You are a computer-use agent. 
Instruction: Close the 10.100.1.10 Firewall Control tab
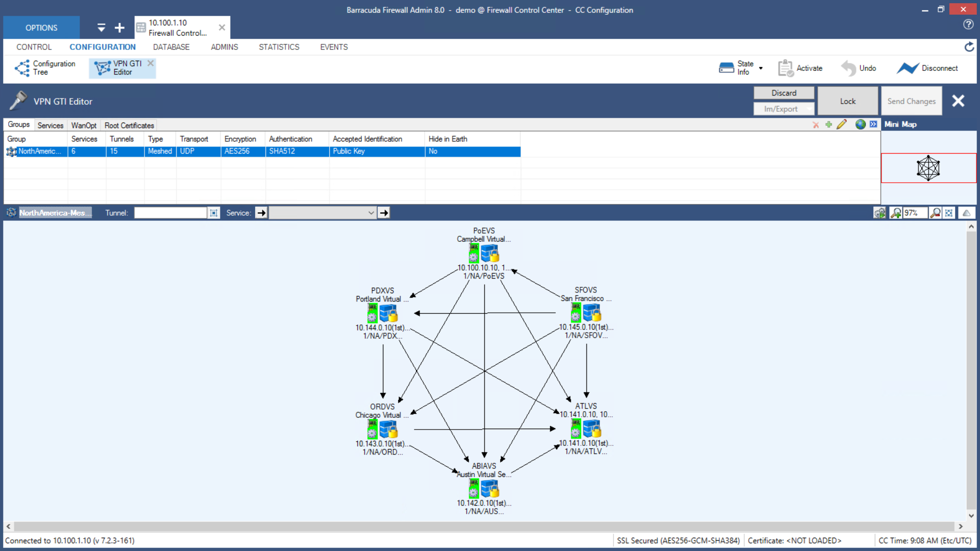click(222, 28)
